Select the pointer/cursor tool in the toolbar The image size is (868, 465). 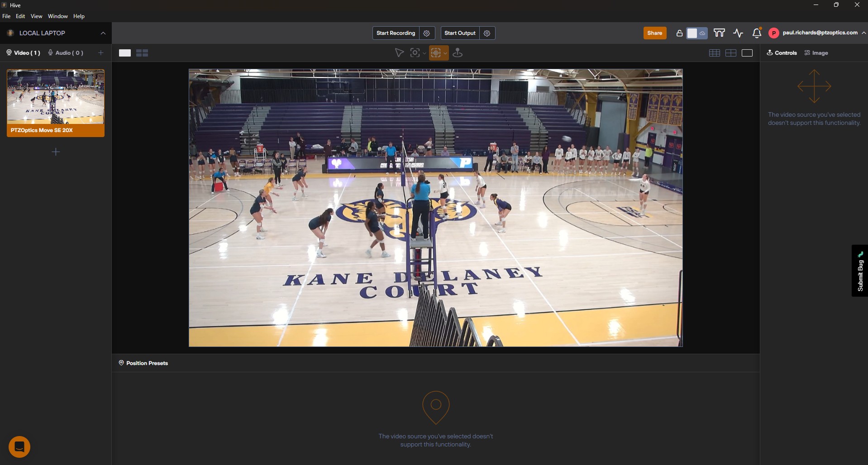coord(399,53)
